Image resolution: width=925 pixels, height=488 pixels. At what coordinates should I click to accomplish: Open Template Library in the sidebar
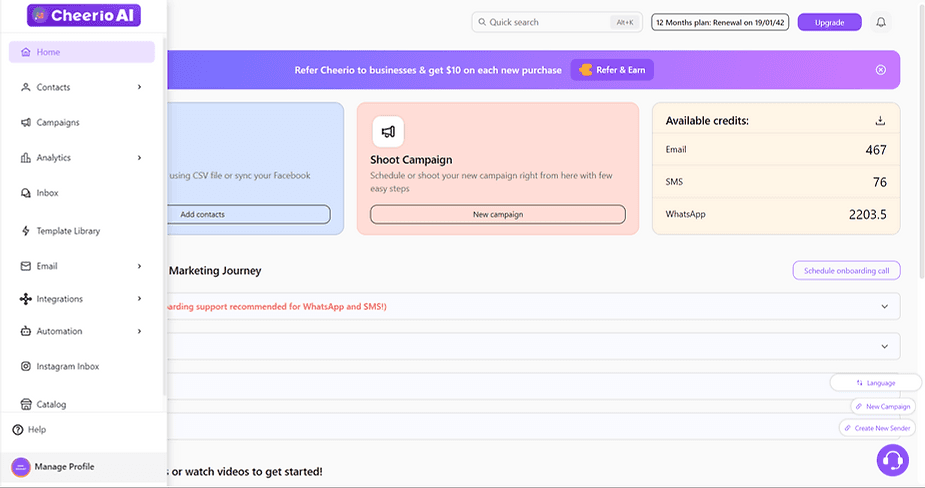(81, 231)
